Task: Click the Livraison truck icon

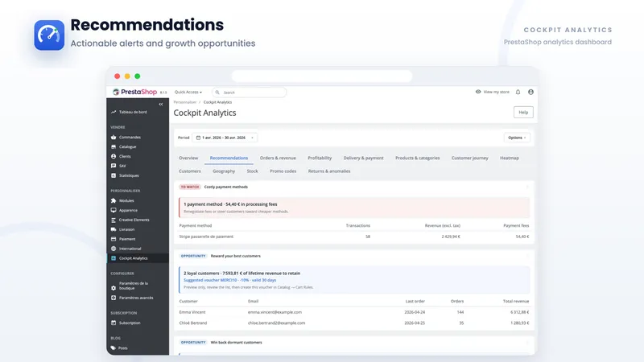Action: [x=114, y=229]
